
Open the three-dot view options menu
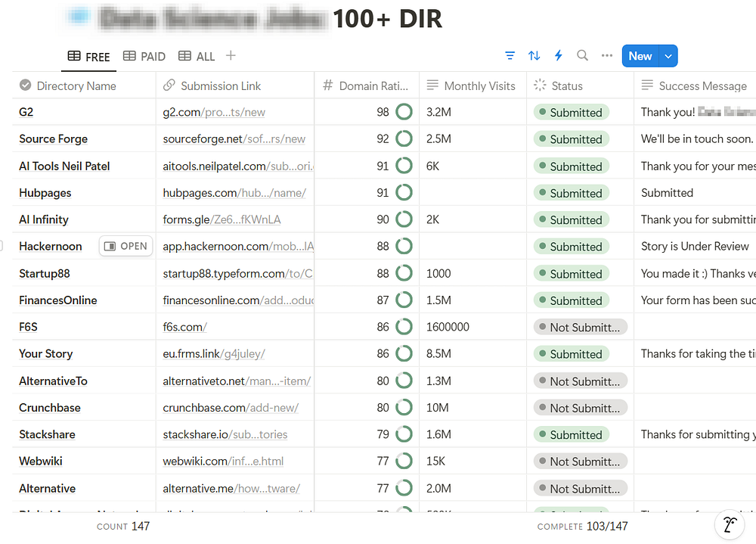(x=606, y=56)
